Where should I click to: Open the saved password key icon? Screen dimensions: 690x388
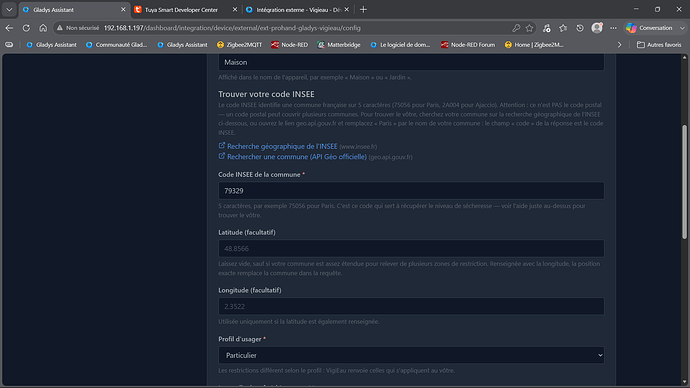pyautogui.click(x=516, y=28)
